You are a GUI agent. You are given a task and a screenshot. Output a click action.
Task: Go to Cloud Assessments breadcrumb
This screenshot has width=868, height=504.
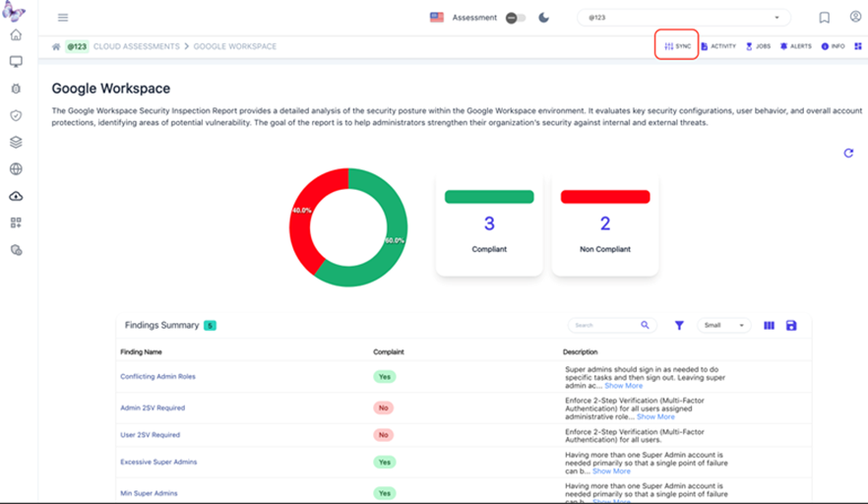(x=136, y=46)
